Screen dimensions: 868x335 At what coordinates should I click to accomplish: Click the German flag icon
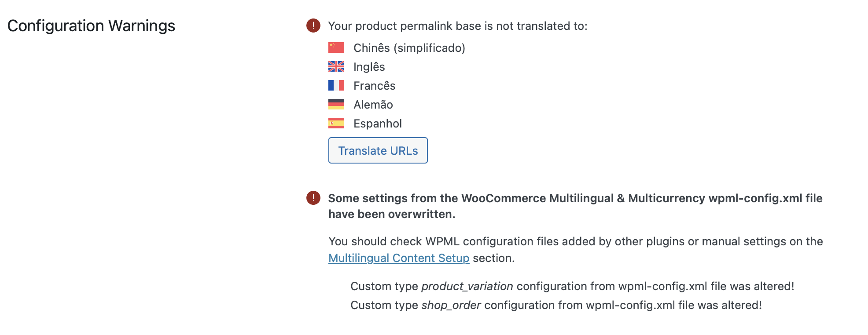pyautogui.click(x=336, y=104)
